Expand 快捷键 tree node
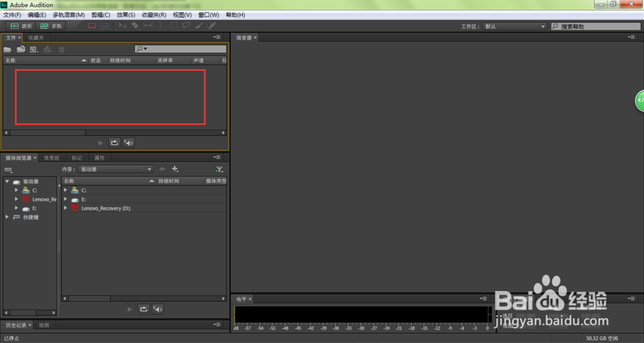Image resolution: width=644 pixels, height=343 pixels. [7, 217]
